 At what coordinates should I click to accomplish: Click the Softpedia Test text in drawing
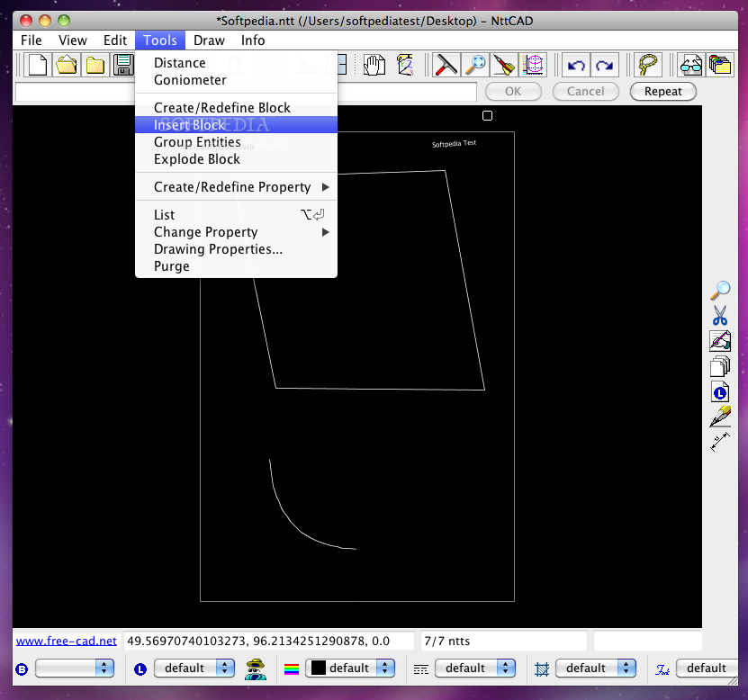click(x=455, y=144)
